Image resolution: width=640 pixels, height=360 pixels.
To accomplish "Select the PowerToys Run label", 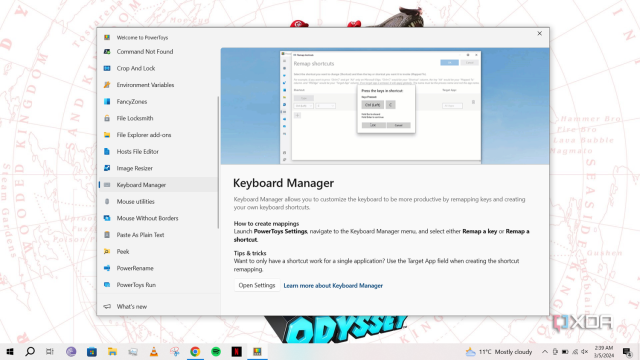I will click(136, 285).
